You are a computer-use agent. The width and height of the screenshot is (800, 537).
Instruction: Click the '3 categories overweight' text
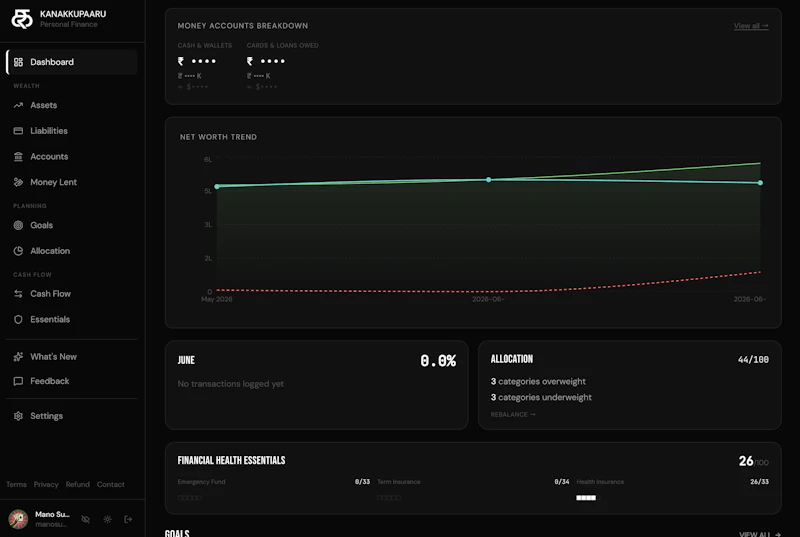tap(538, 381)
